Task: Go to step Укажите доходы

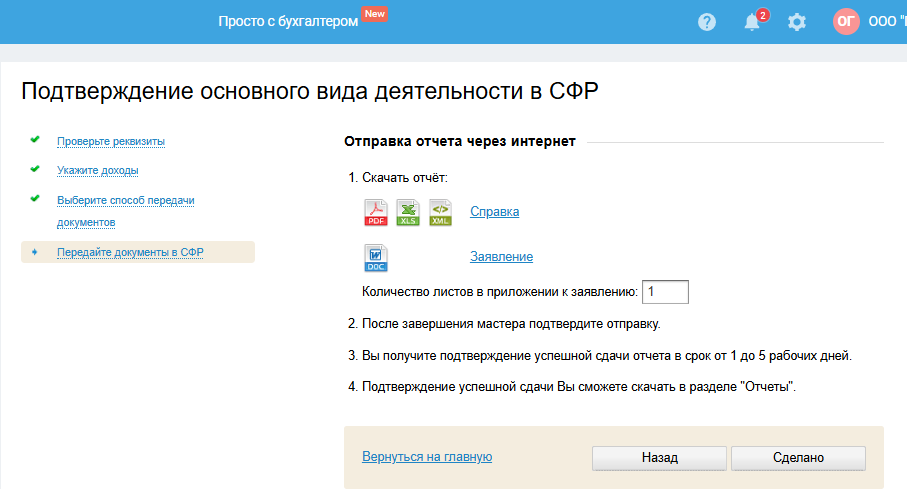Action: click(98, 170)
